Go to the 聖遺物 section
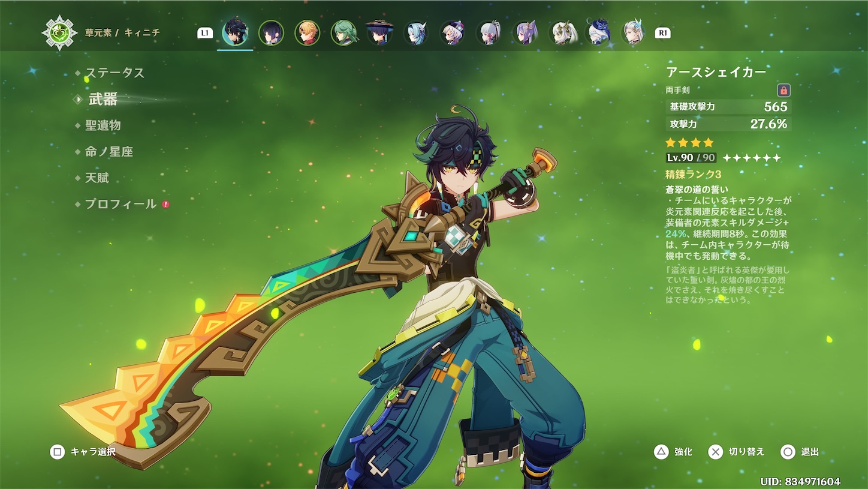Viewport: 868px width, 489px height. (103, 125)
